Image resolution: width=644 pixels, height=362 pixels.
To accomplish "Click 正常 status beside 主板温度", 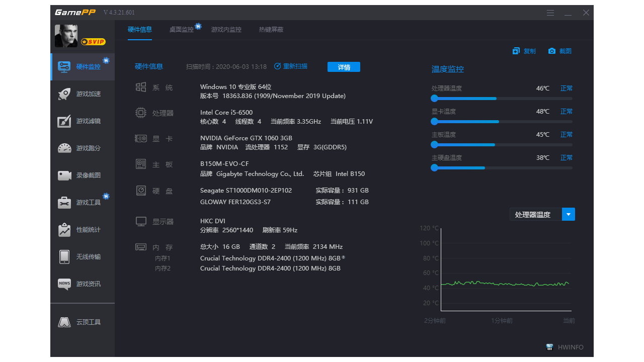I will 567,135.
